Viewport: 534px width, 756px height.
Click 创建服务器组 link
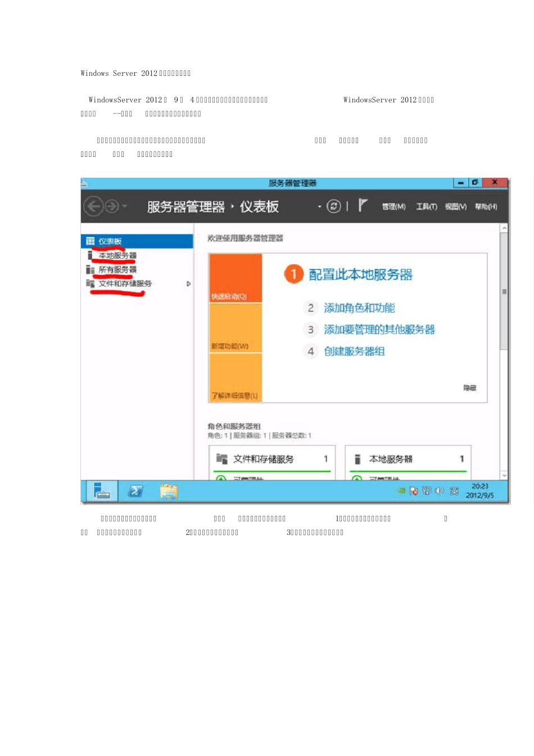click(354, 351)
